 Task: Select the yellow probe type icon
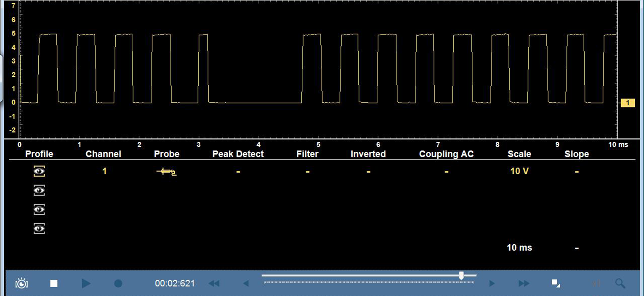(166, 171)
